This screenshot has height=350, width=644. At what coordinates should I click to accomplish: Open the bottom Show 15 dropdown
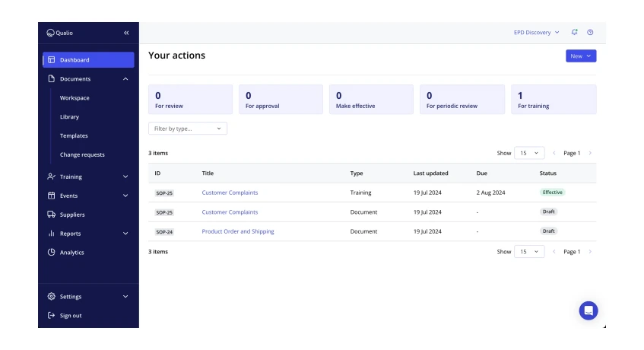pos(529,251)
